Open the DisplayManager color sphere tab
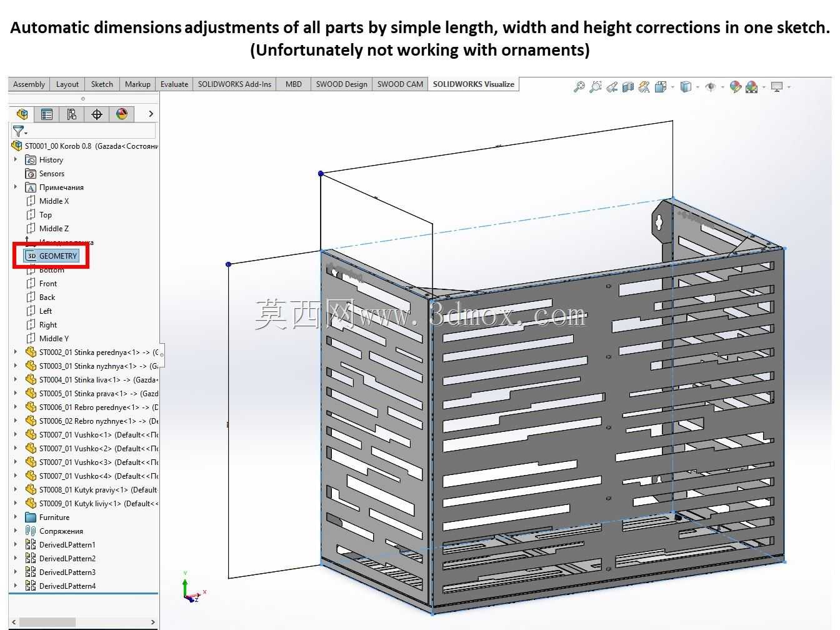Viewport: 840px width, 630px height. [x=122, y=114]
